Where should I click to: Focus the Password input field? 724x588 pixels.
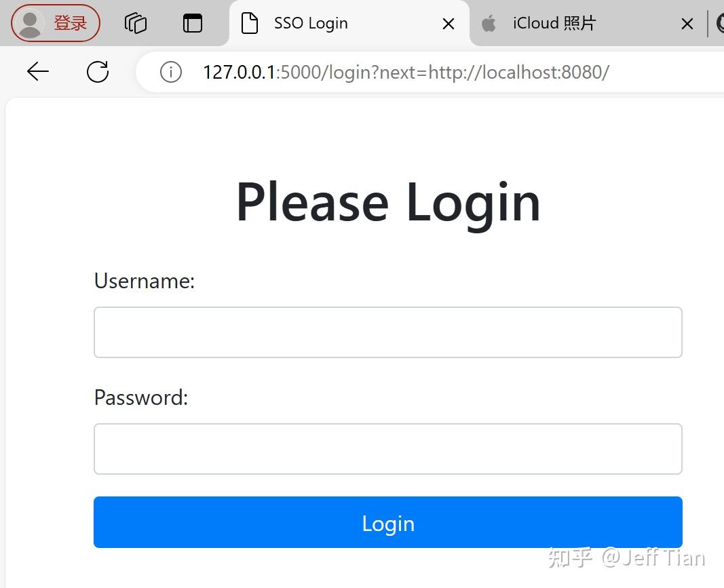388,448
